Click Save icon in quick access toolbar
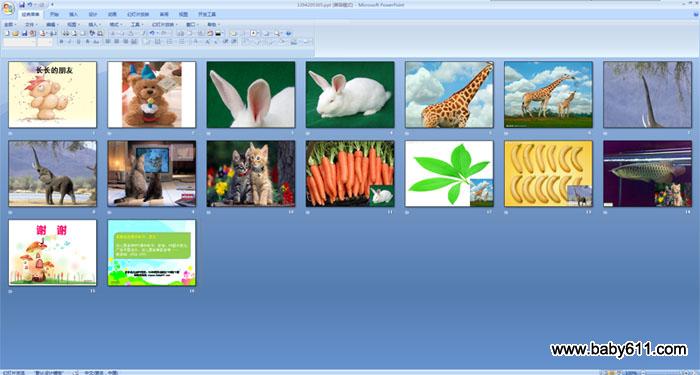This screenshot has width=700, height=375. (22, 4)
